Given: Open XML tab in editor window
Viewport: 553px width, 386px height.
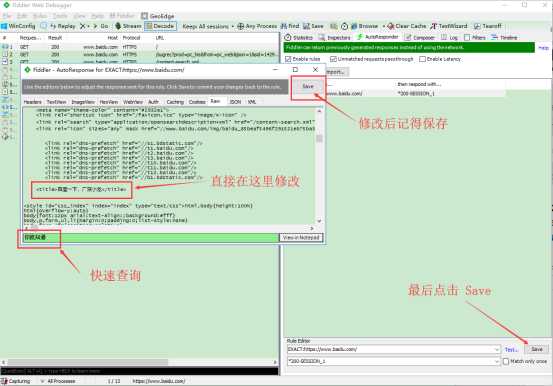Looking at the screenshot, I should click(252, 102).
